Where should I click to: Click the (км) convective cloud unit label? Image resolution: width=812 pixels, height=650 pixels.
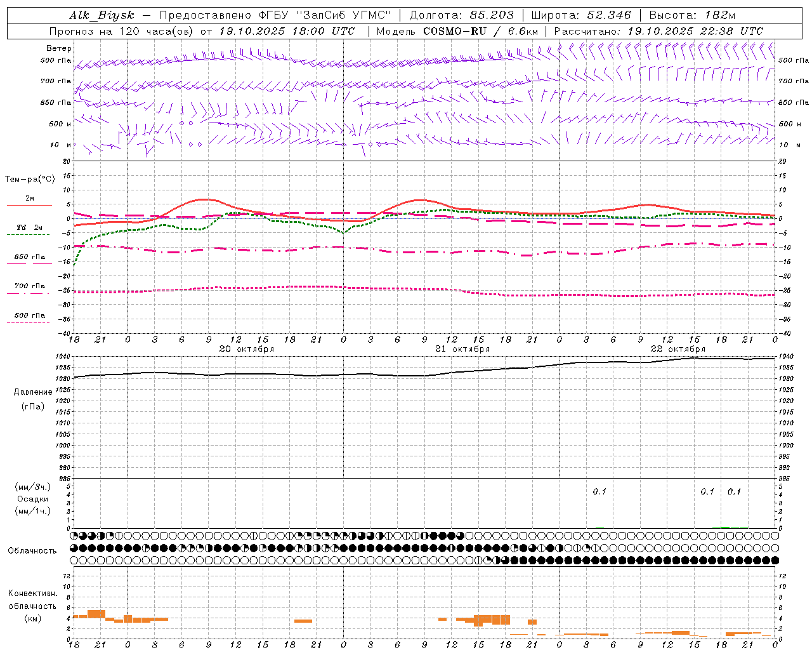tap(33, 618)
